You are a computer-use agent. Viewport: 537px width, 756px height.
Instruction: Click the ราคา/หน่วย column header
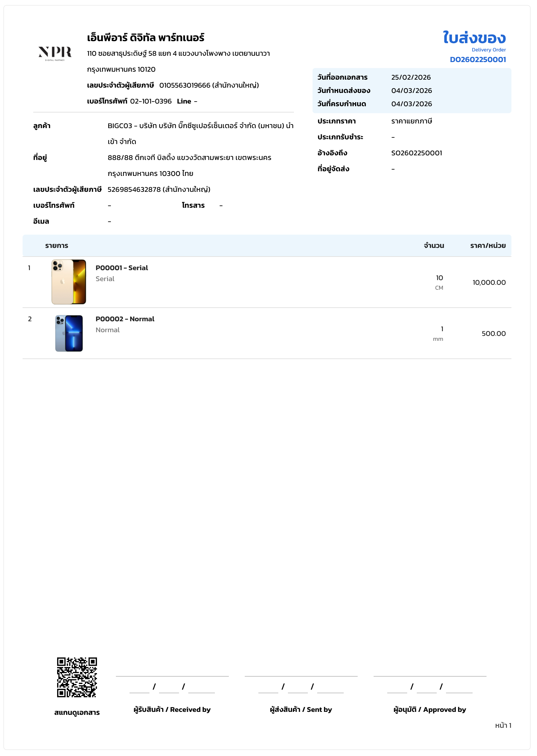coord(488,246)
